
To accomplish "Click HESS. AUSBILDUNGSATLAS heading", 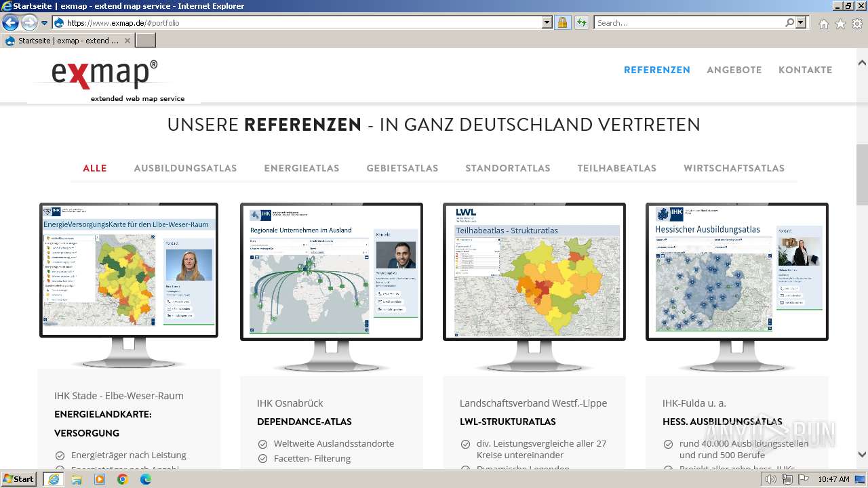I will click(722, 422).
